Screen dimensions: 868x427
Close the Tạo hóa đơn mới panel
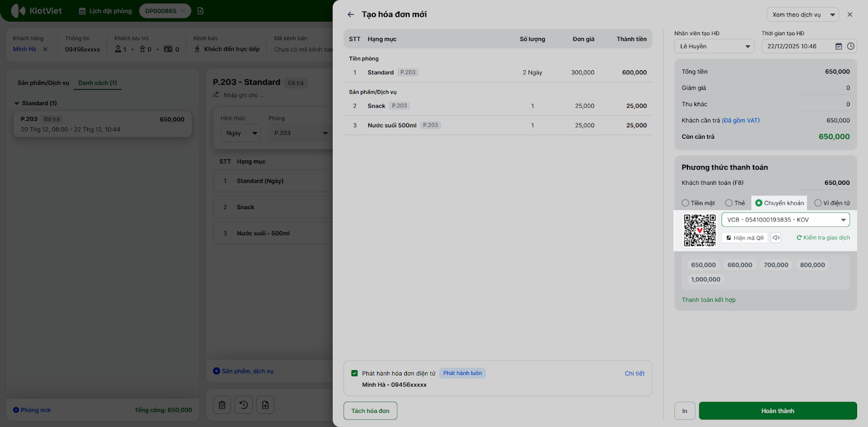click(x=850, y=15)
